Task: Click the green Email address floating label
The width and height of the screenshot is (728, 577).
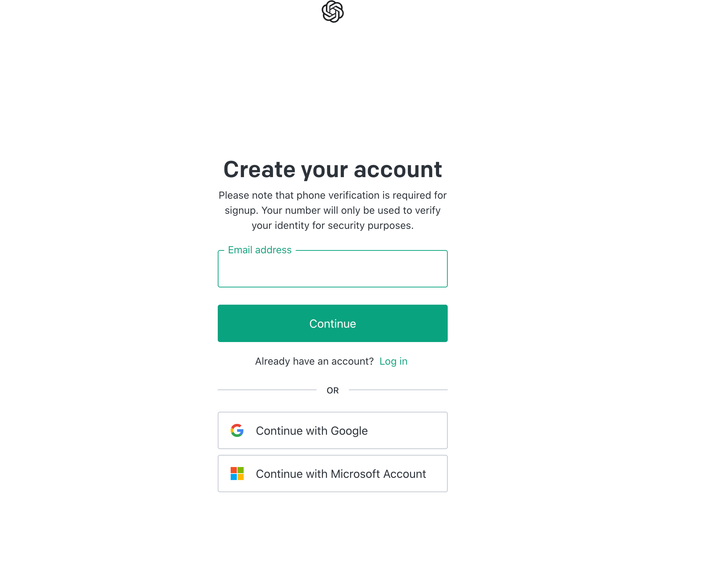Action: click(260, 250)
